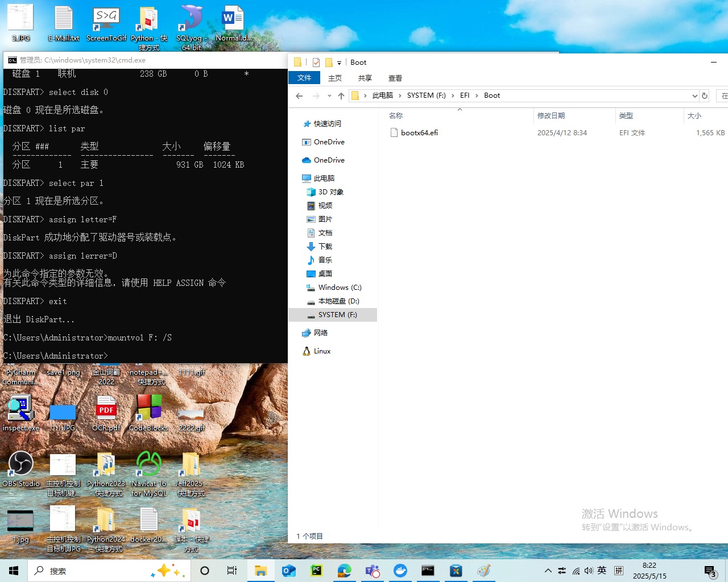The height and width of the screenshot is (582, 728).
Task: Open PyCharm from the taskbar
Action: point(317,571)
